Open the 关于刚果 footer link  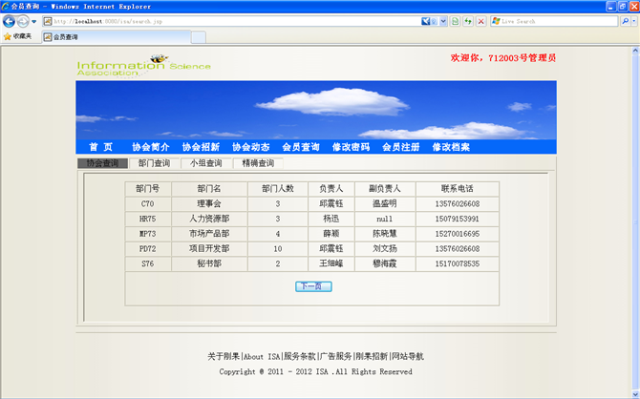[223, 356]
